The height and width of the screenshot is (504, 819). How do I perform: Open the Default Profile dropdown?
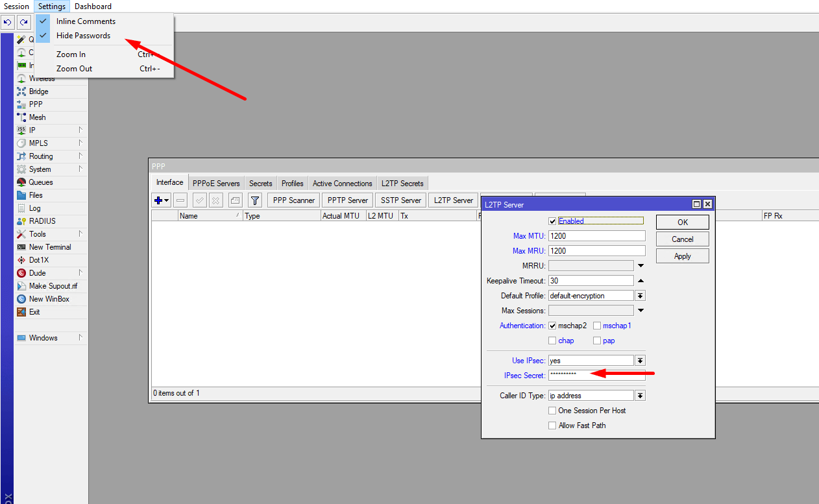point(640,296)
